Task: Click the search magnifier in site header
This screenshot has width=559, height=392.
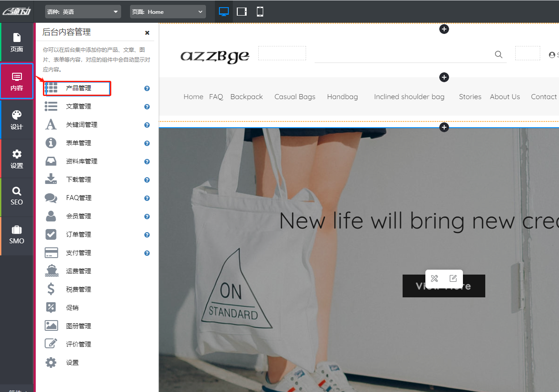Action: click(x=499, y=54)
